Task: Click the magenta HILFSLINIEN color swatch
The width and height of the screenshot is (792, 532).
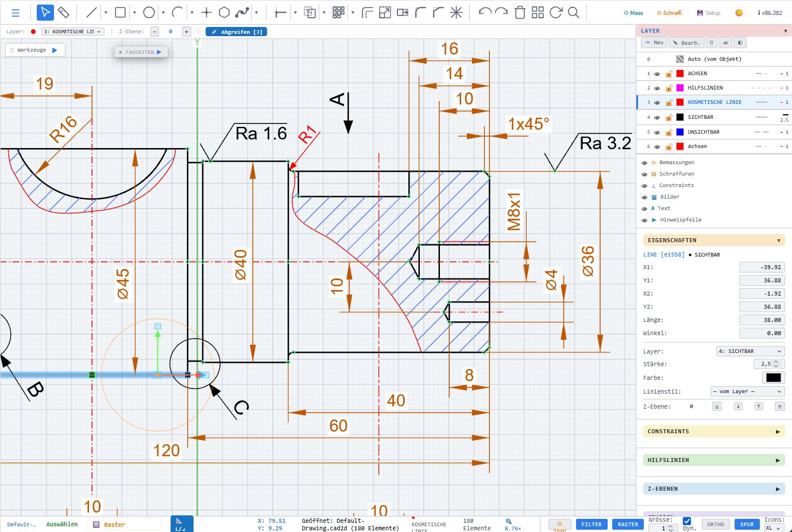Action: click(680, 88)
